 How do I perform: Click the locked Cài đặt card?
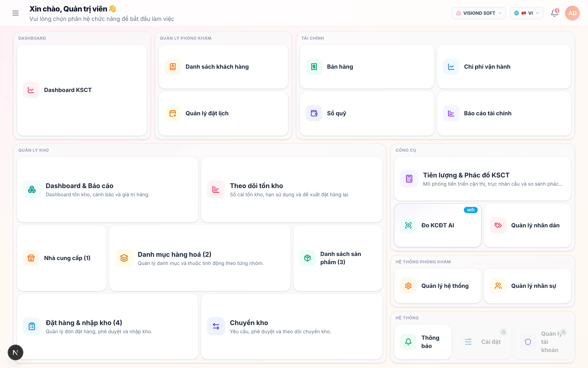pyautogui.click(x=483, y=342)
